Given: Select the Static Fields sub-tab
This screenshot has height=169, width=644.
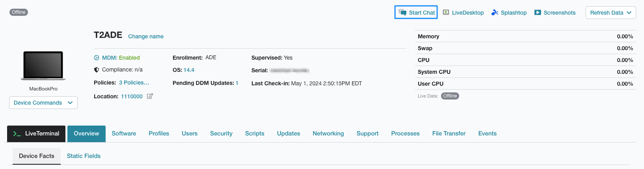Looking at the screenshot, I should [x=84, y=156].
